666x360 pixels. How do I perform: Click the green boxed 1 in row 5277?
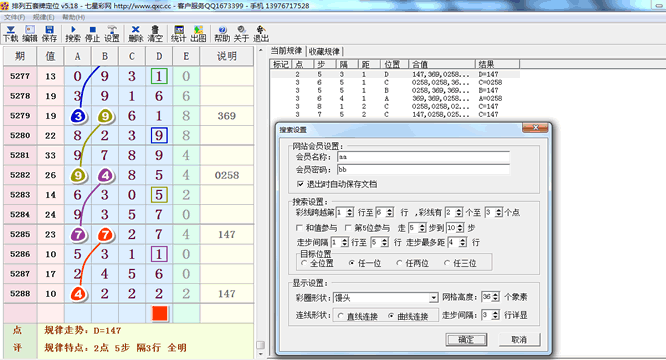click(x=159, y=76)
